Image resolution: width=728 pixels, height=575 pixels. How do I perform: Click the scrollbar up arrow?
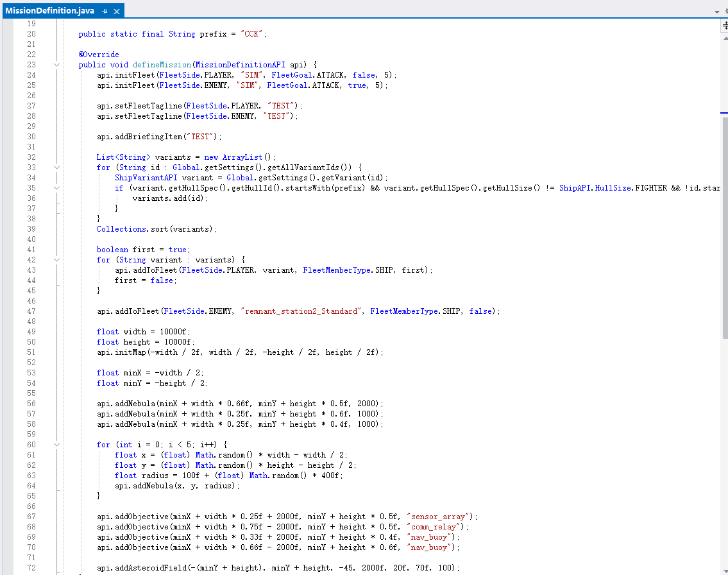pos(725,37)
